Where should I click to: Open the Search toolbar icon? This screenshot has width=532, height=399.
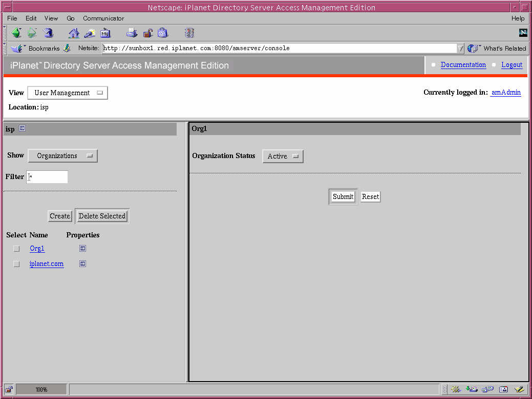pos(90,33)
